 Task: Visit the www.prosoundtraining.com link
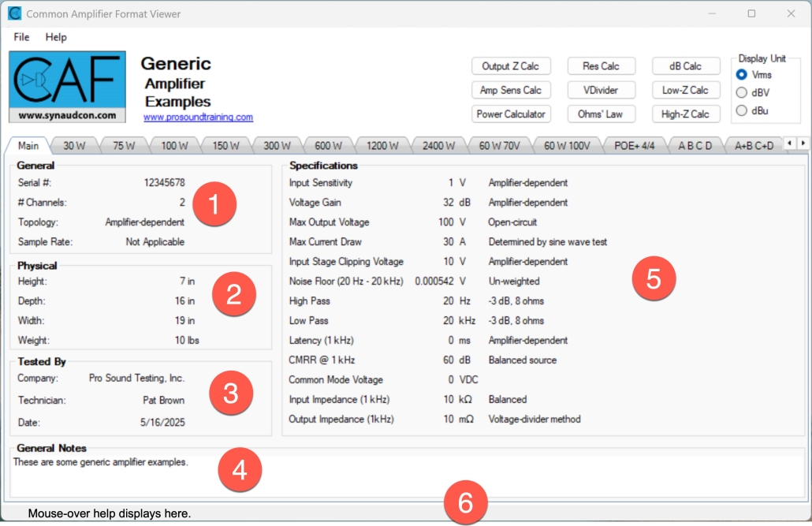[x=199, y=118]
